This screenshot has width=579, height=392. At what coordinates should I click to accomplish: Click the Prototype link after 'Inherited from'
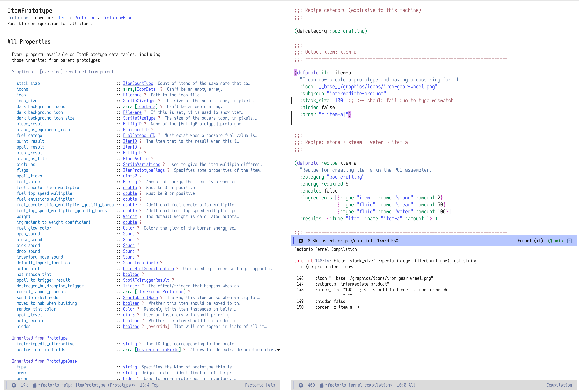click(57, 338)
